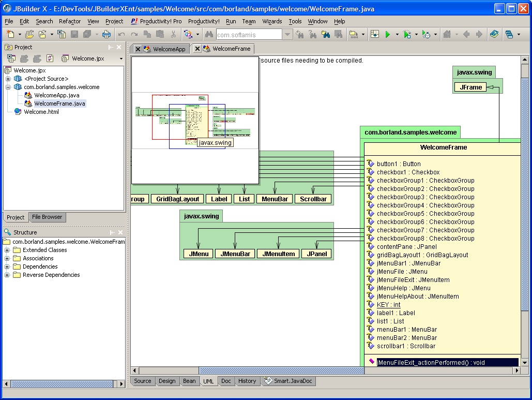
Task: Click the Redo arrow icon
Action: pos(134,34)
